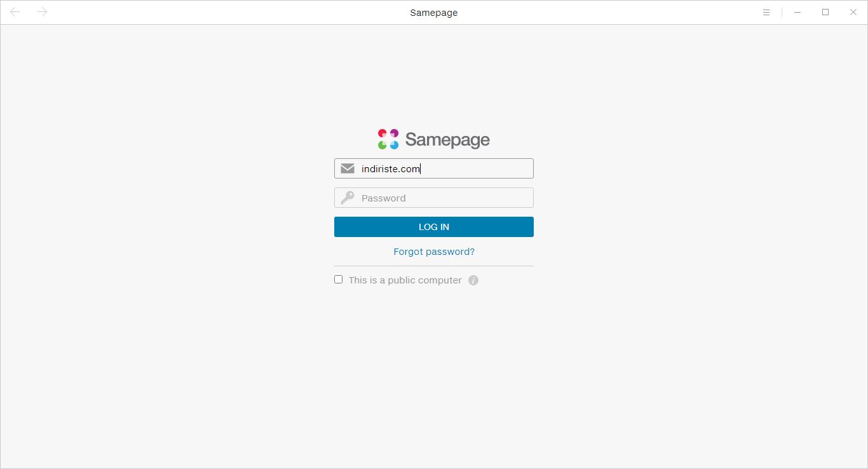Click the Samepage logo

point(434,139)
